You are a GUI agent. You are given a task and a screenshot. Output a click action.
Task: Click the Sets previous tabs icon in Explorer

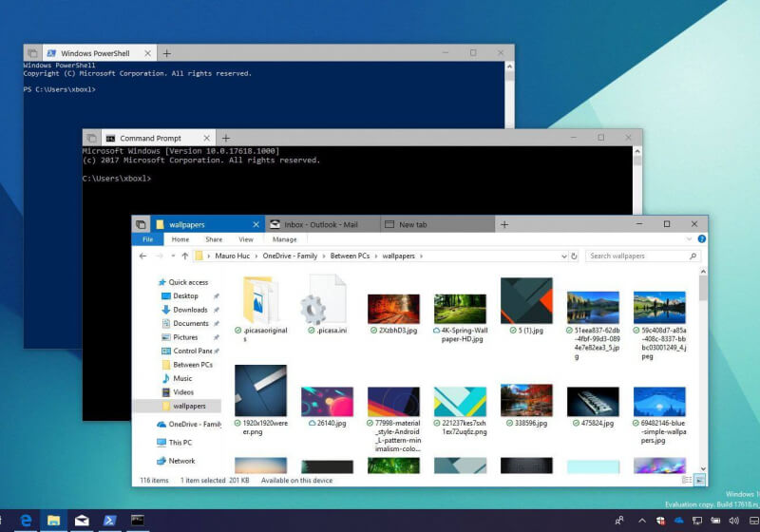141,224
